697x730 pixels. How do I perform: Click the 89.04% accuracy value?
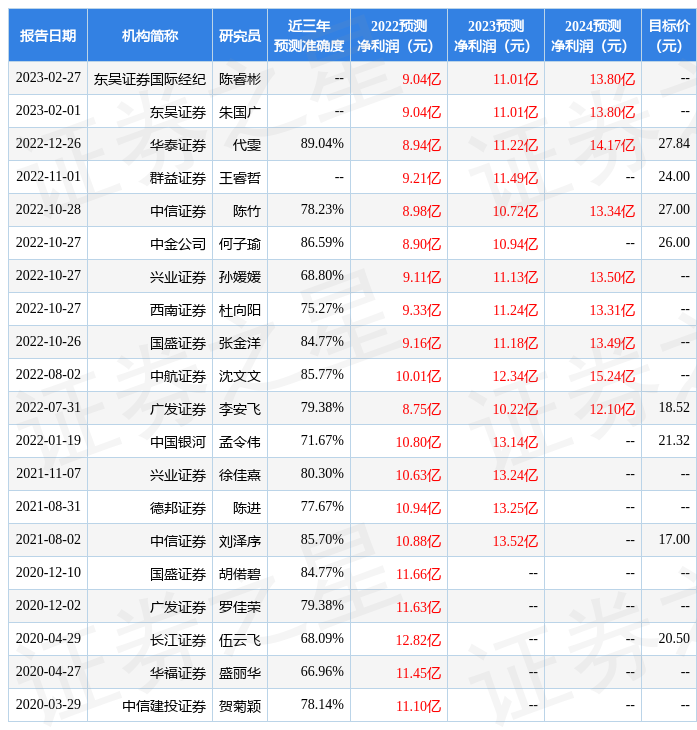(322, 144)
